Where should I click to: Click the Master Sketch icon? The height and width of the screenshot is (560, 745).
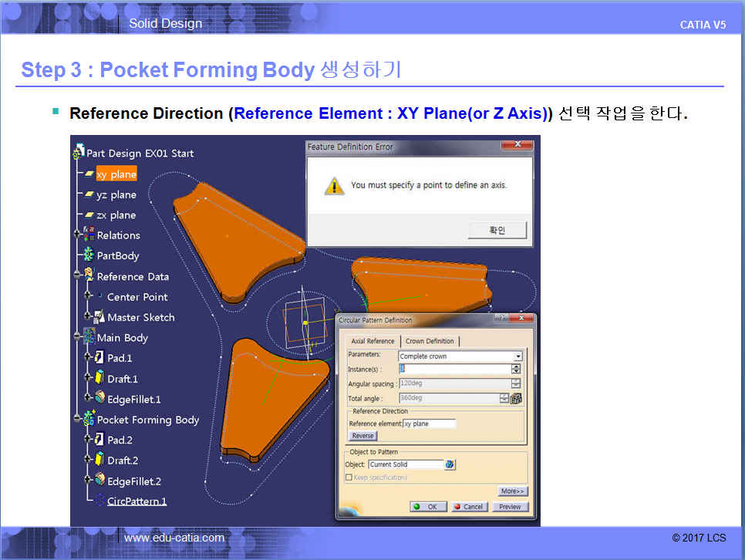point(99,317)
